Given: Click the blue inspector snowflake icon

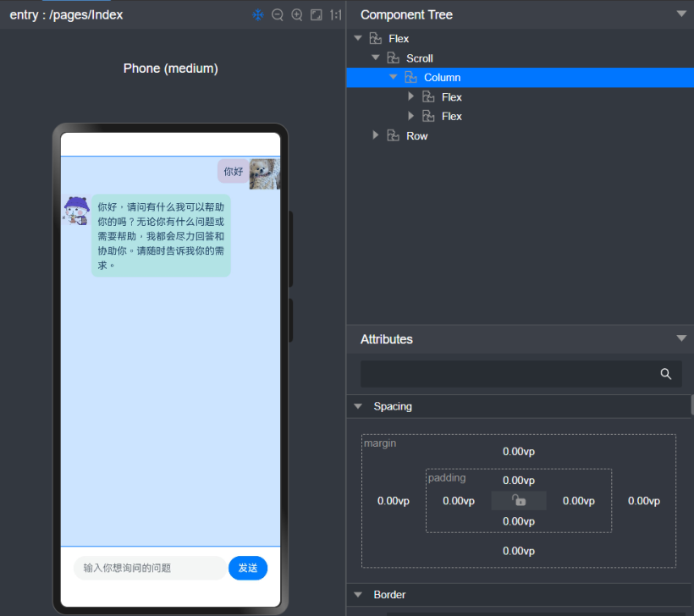Looking at the screenshot, I should tap(258, 15).
